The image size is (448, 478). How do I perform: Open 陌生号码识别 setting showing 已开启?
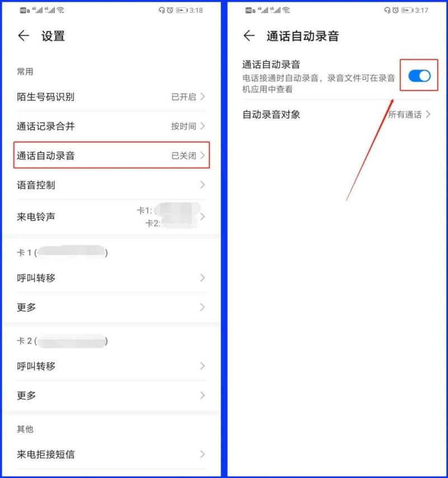tap(111, 97)
